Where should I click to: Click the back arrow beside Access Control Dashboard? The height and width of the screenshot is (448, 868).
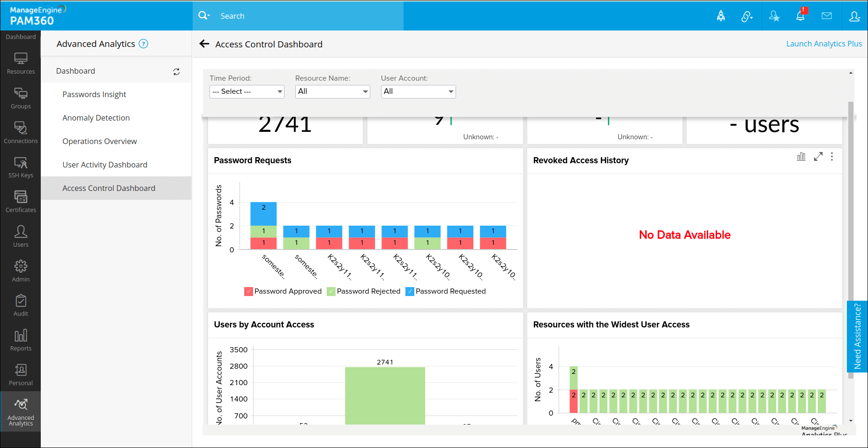click(x=204, y=44)
